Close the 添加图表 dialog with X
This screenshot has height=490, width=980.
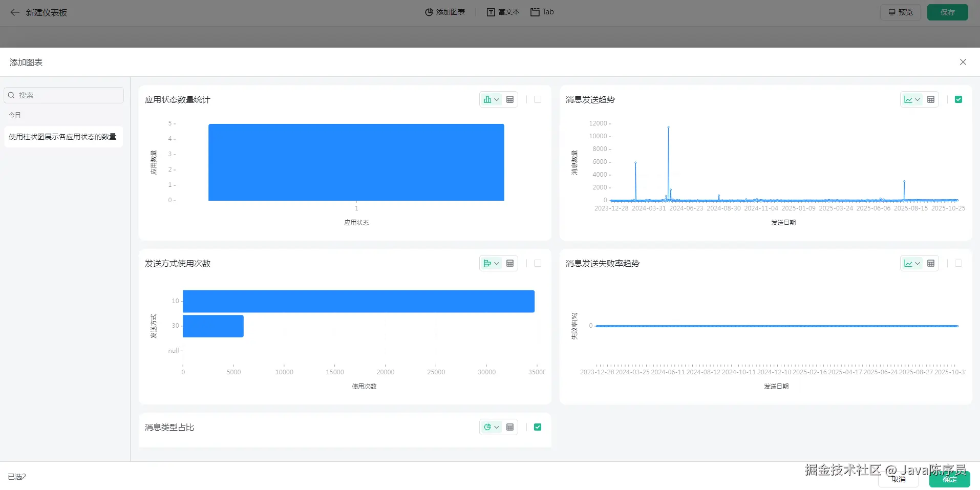coord(963,62)
